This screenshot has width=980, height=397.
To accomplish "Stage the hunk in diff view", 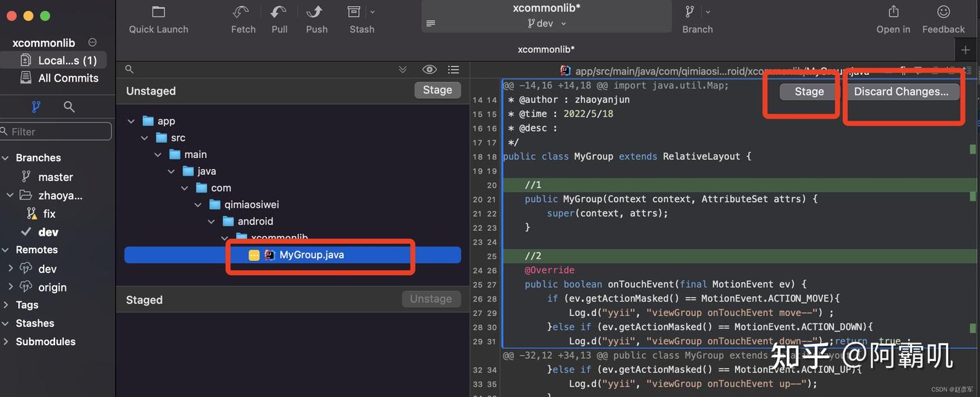I will tap(809, 91).
